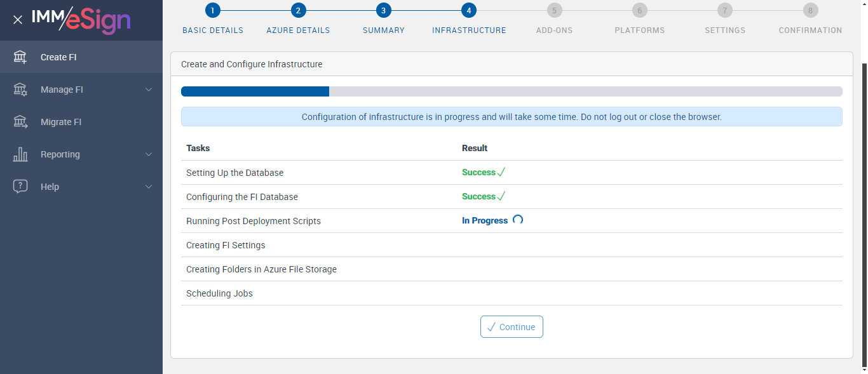Click the Create FI bank icon
This screenshot has width=868, height=374.
coord(20,57)
